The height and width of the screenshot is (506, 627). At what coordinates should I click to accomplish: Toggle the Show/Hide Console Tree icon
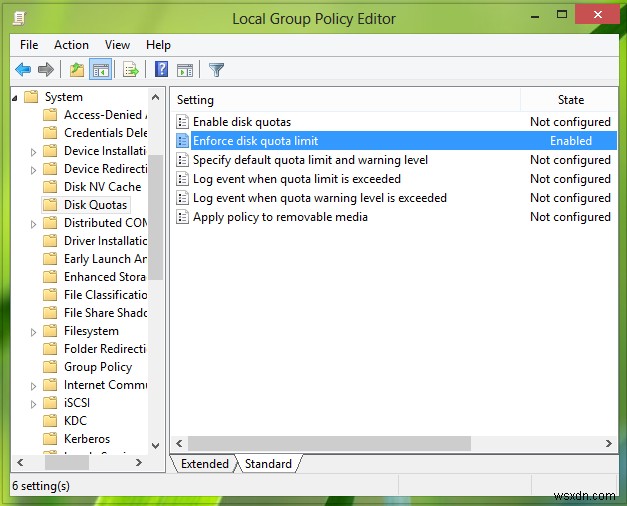(100, 70)
